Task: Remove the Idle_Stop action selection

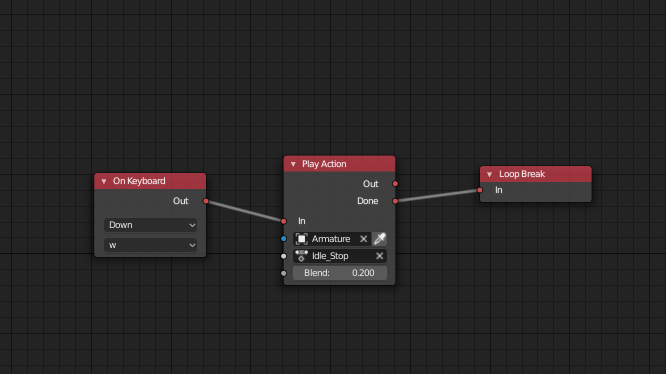Action: [x=379, y=256]
